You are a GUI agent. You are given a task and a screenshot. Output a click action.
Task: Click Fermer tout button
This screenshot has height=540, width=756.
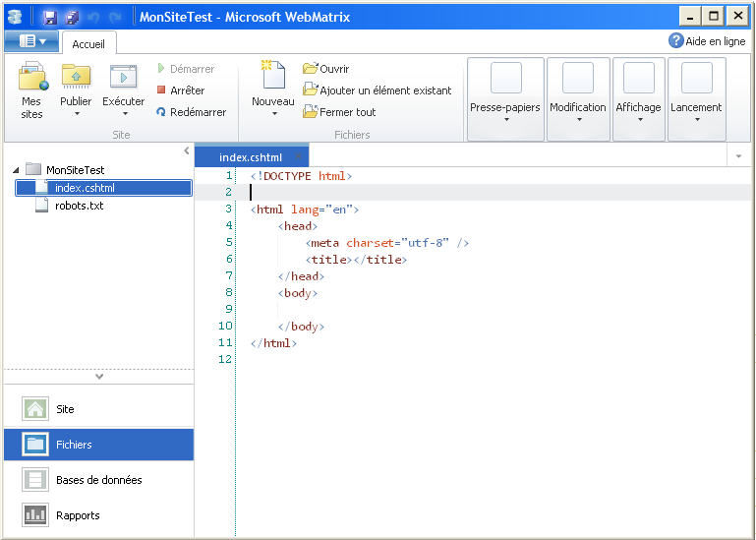pos(340,112)
